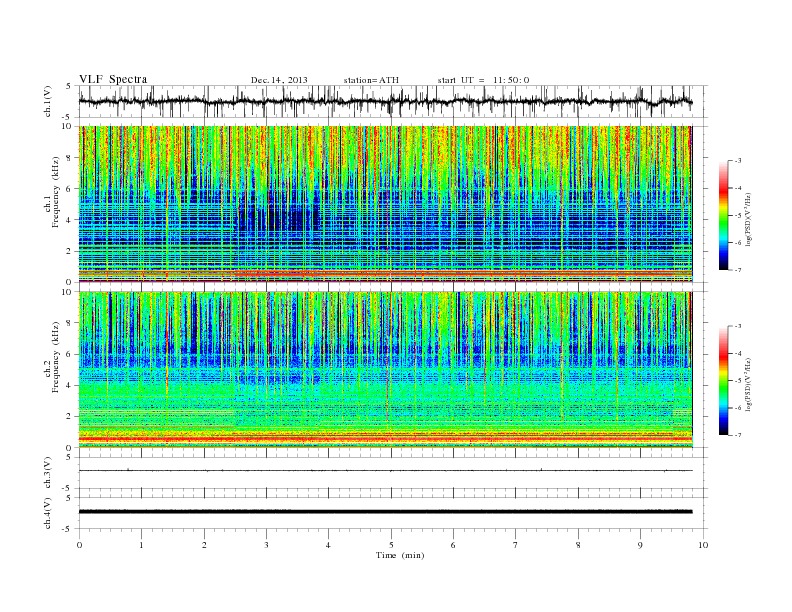
Task: Click the "5" tick on the time axis
Action: [x=391, y=545]
